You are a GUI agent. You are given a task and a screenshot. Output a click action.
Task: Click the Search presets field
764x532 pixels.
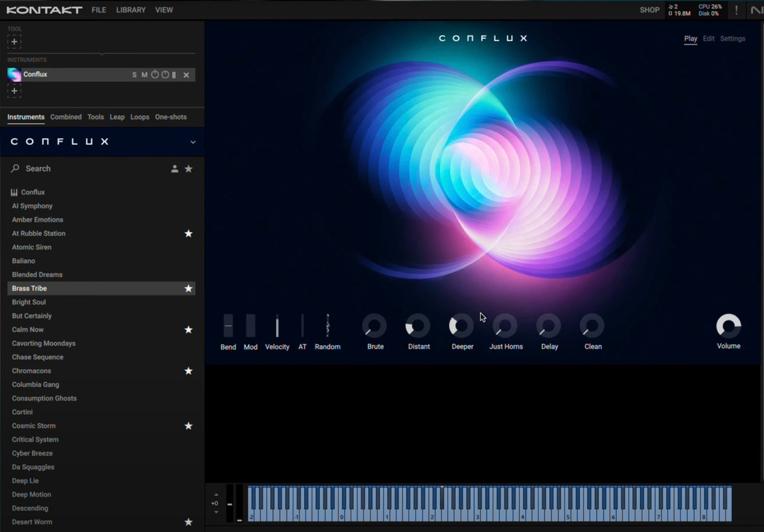tap(88, 168)
